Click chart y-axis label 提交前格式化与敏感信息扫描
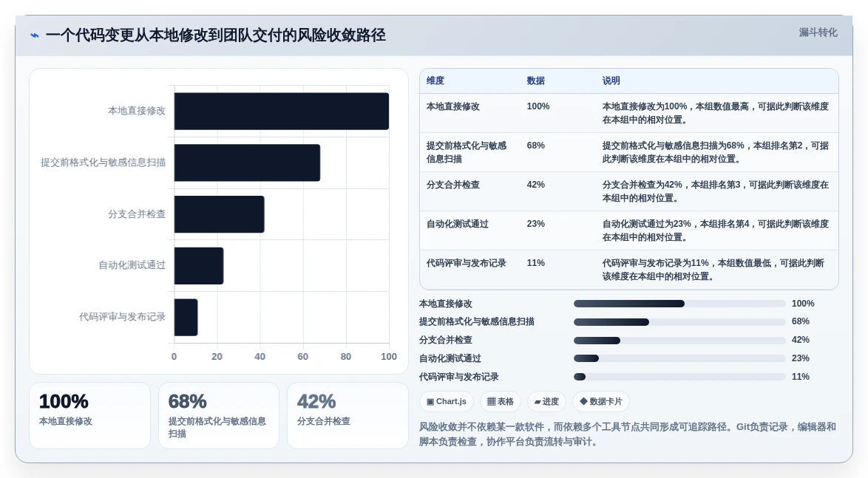868x478 pixels. pos(103,163)
